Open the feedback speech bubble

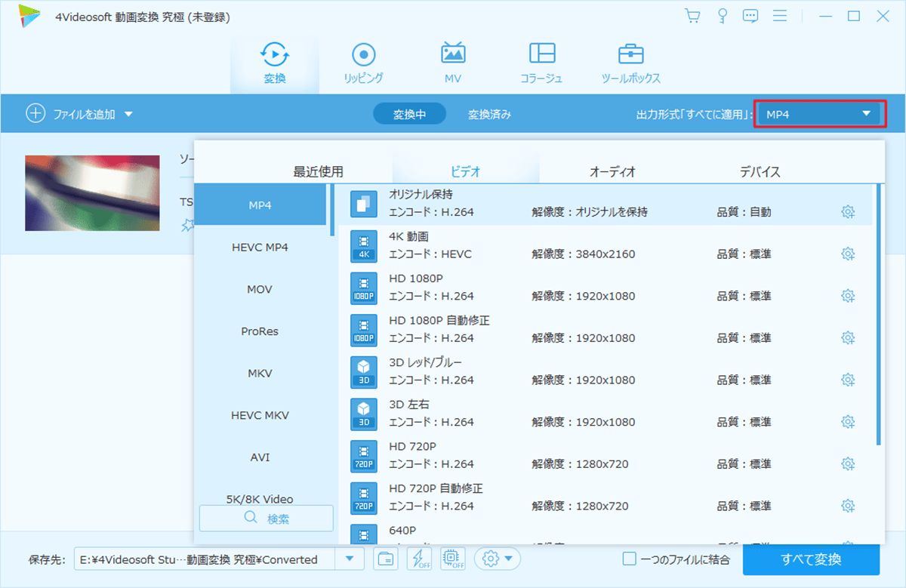pos(750,15)
